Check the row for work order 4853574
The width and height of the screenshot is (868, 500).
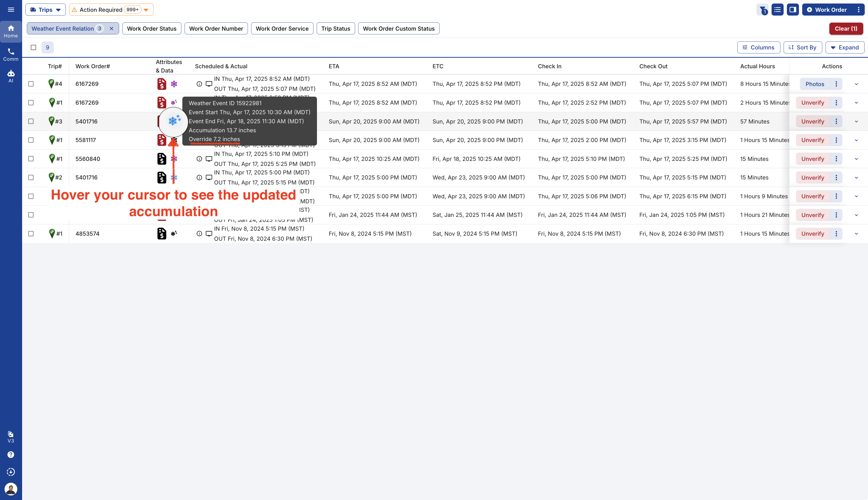(x=31, y=233)
